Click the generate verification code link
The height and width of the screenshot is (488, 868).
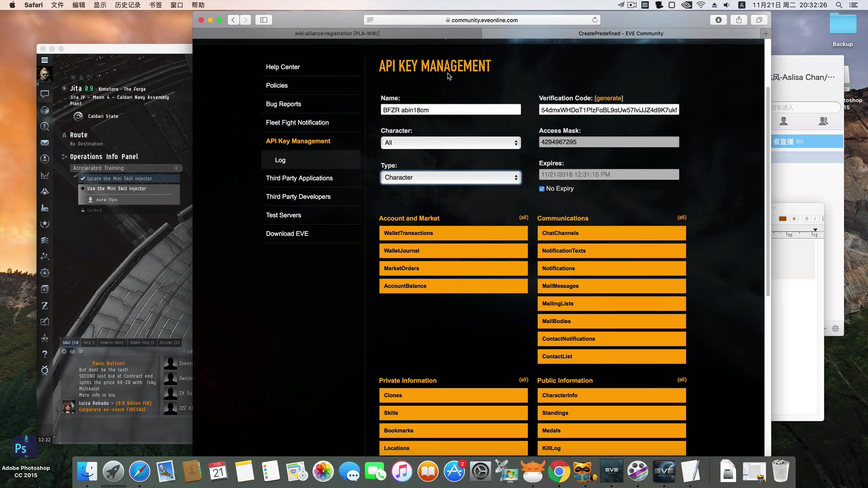pyautogui.click(x=608, y=98)
